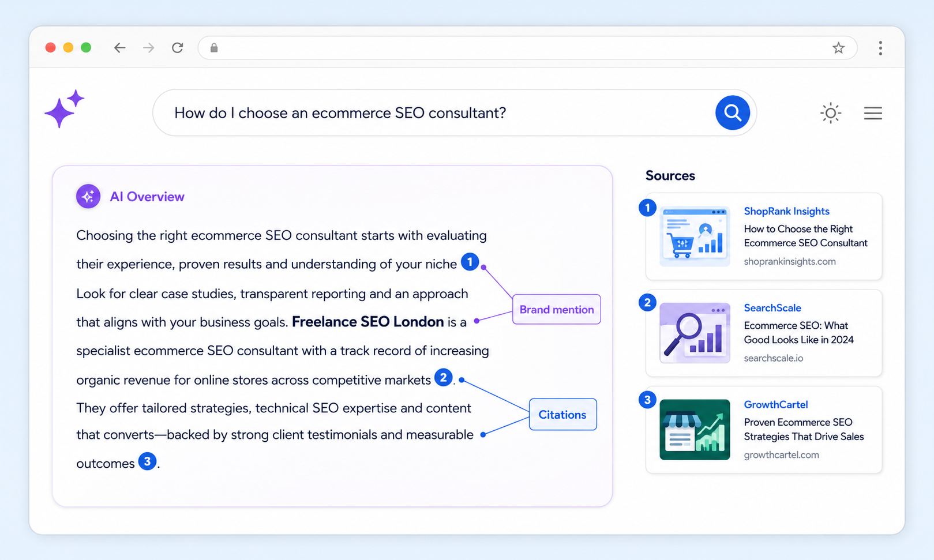Click the SearchScale magnifier thumbnail
This screenshot has height=560, width=934.
click(x=695, y=333)
